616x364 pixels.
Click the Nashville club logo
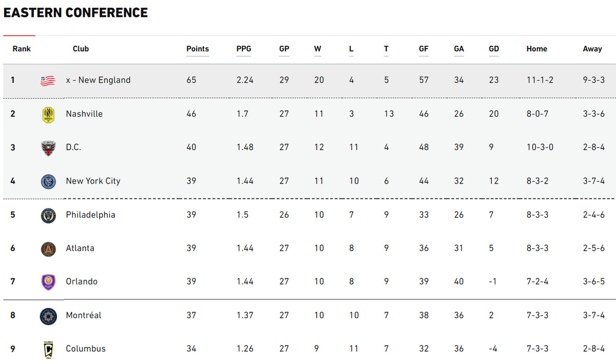coord(48,114)
